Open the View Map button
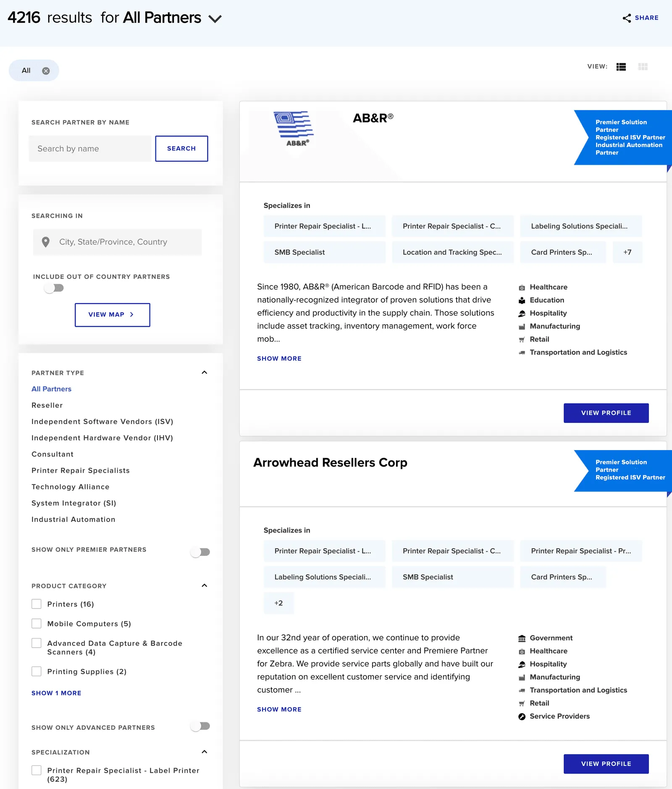 112,315
